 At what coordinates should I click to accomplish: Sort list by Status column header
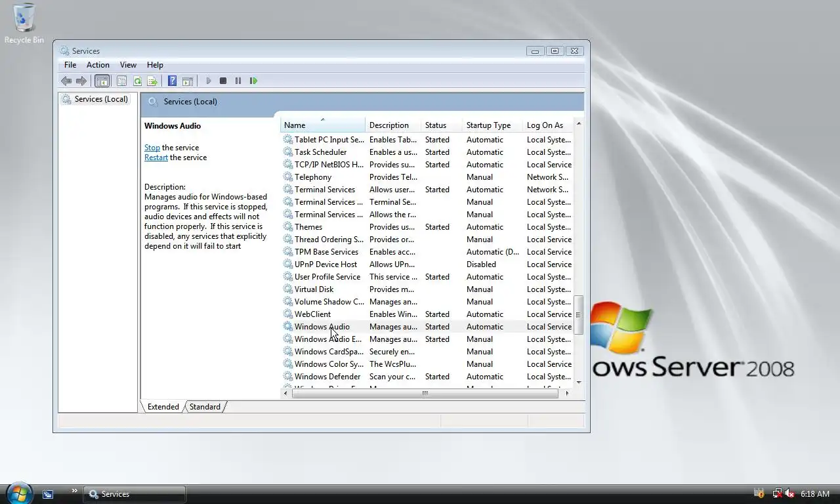(x=442, y=125)
